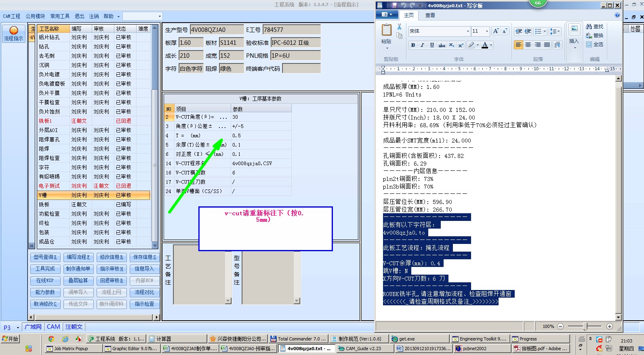Click 保存信息S button

coord(145,257)
